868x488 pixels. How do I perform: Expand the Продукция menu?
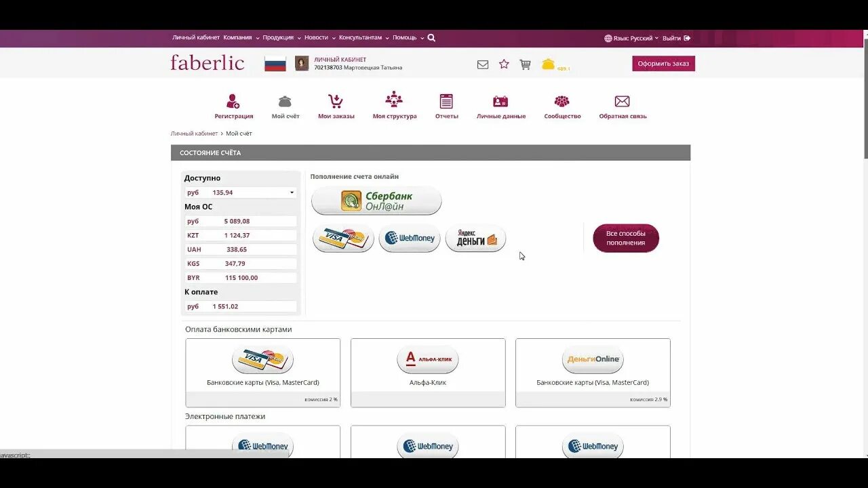pos(281,38)
